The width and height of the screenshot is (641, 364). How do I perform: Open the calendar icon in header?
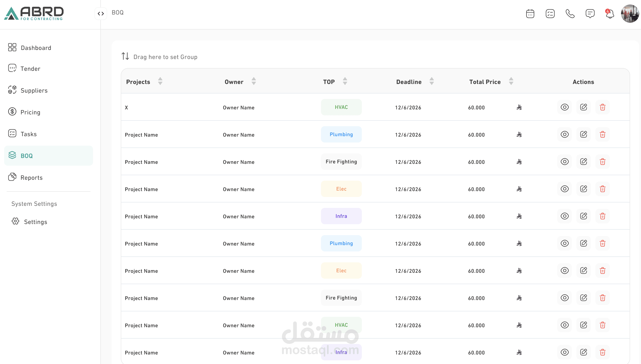click(x=530, y=14)
